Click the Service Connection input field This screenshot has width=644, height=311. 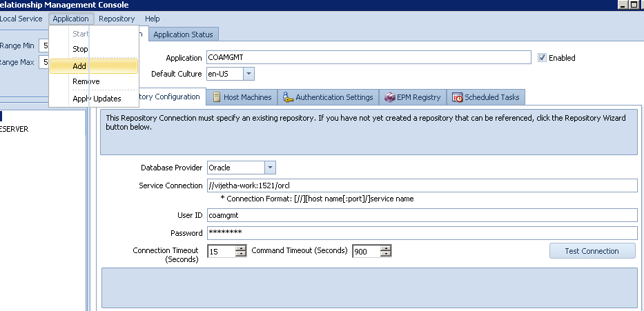(x=421, y=185)
